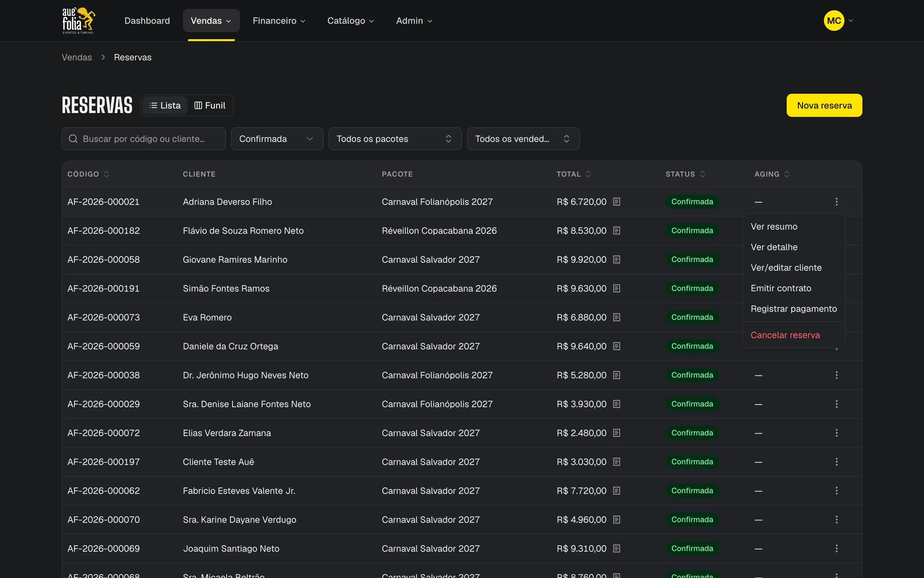
Task: Open row actions for AF-2026-000072
Action: coord(836,433)
